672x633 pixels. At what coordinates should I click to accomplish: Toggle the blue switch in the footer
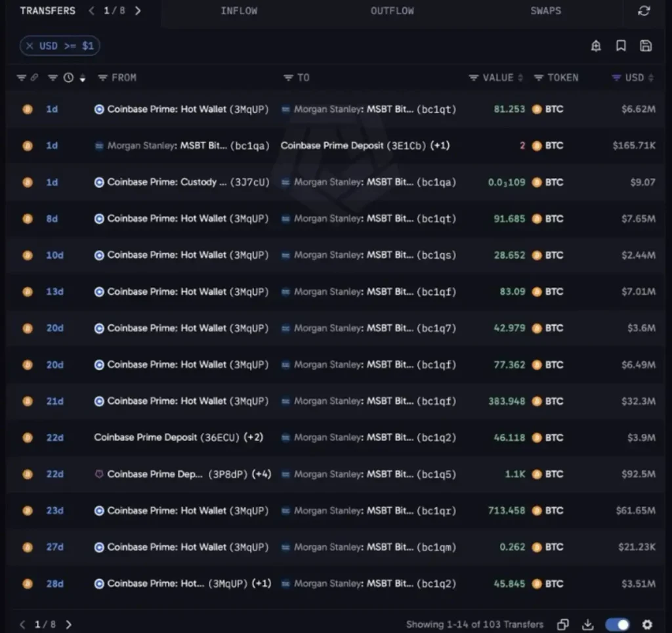click(x=617, y=624)
